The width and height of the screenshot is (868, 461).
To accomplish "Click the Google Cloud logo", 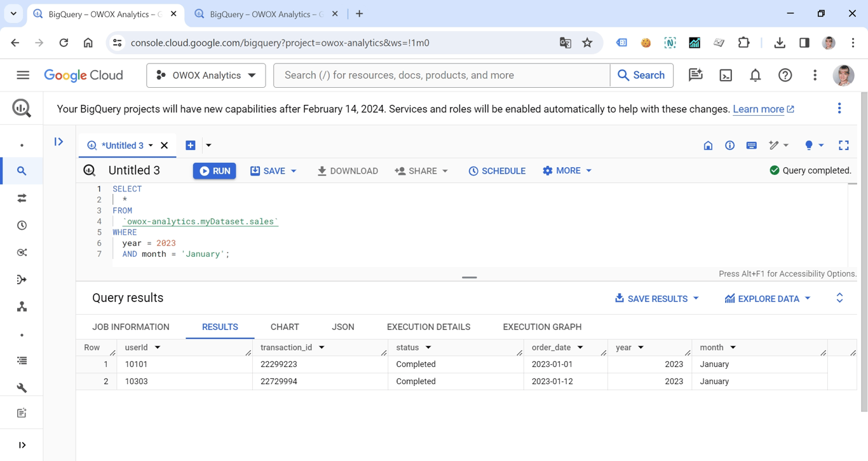I will pos(83,75).
